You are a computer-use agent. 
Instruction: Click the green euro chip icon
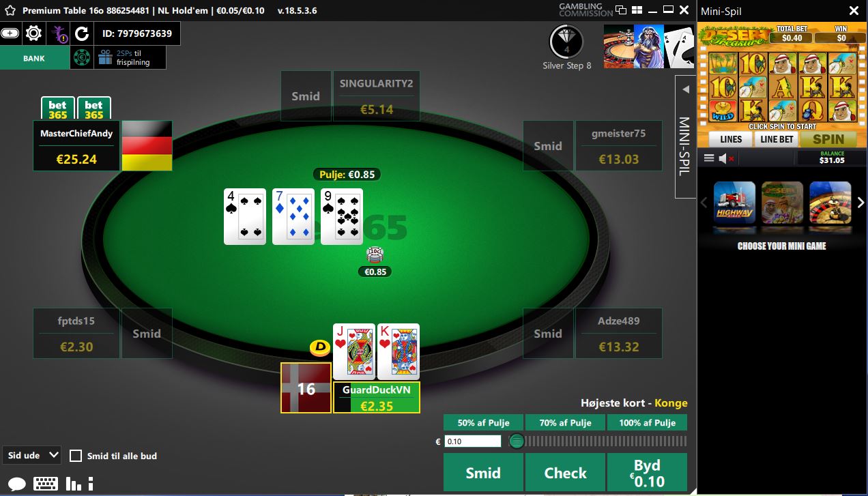[81, 58]
